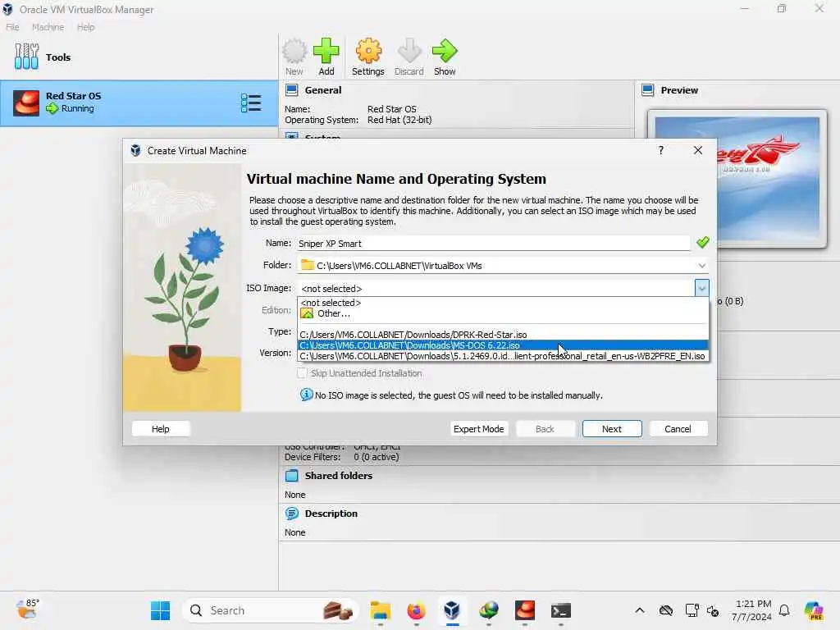
Task: Click the Discard toolbar icon
Action: (409, 57)
